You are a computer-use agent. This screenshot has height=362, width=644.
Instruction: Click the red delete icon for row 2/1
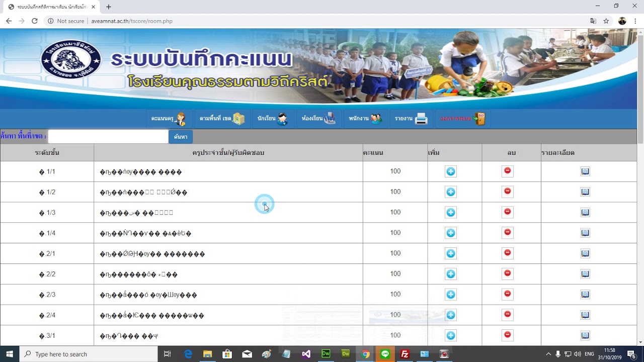[508, 253]
